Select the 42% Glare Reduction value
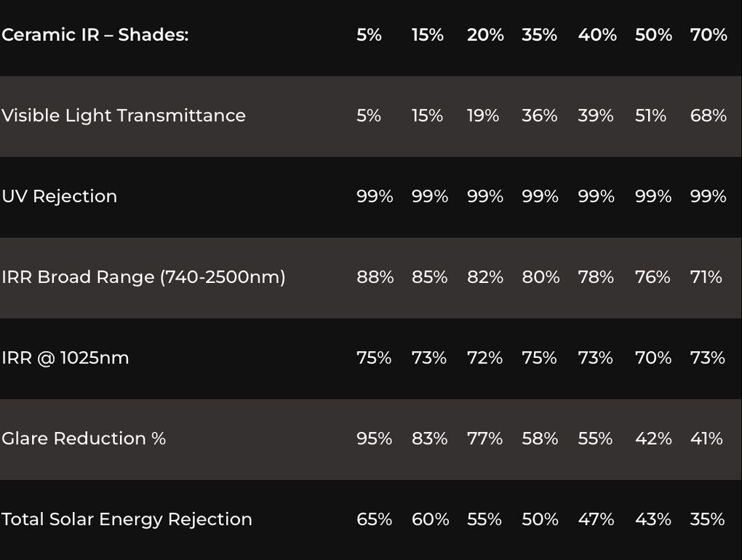 653,439
